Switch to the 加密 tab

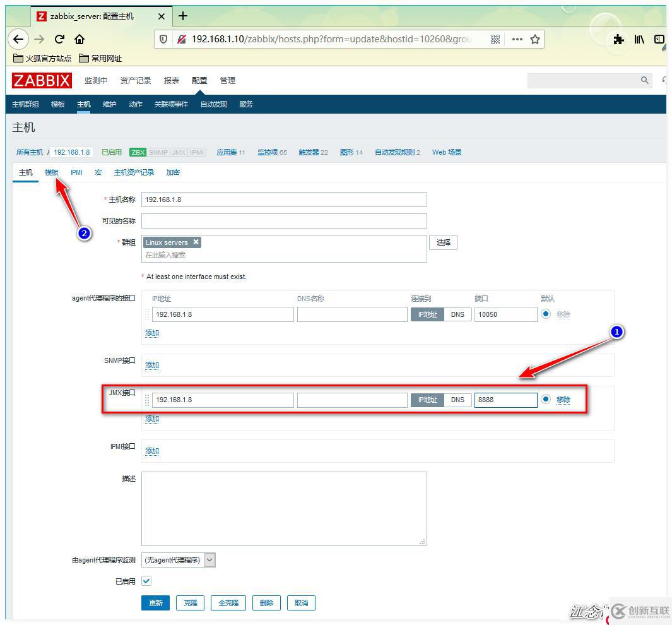click(173, 172)
